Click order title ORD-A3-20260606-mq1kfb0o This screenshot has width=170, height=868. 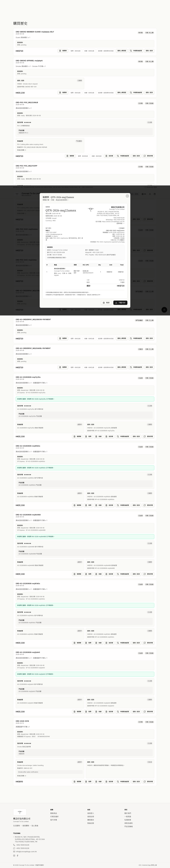point(28,446)
